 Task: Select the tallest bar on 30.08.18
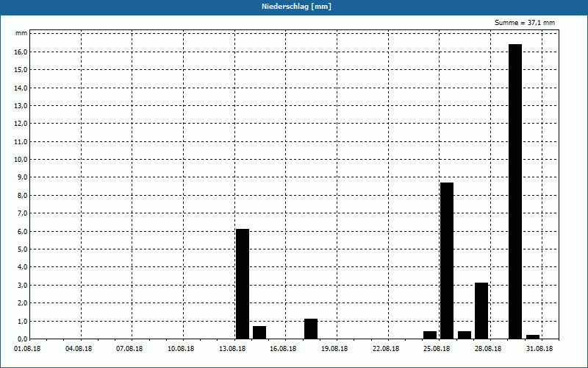click(515, 191)
